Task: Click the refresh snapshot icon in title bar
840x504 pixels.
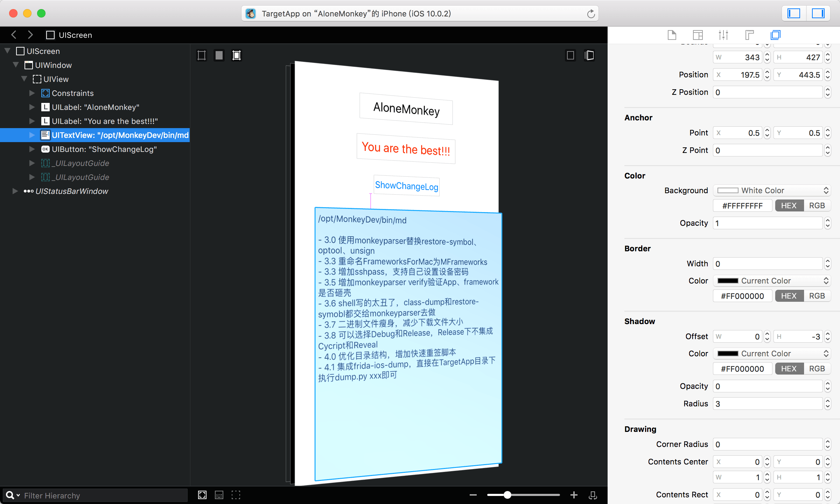Action: (x=591, y=14)
